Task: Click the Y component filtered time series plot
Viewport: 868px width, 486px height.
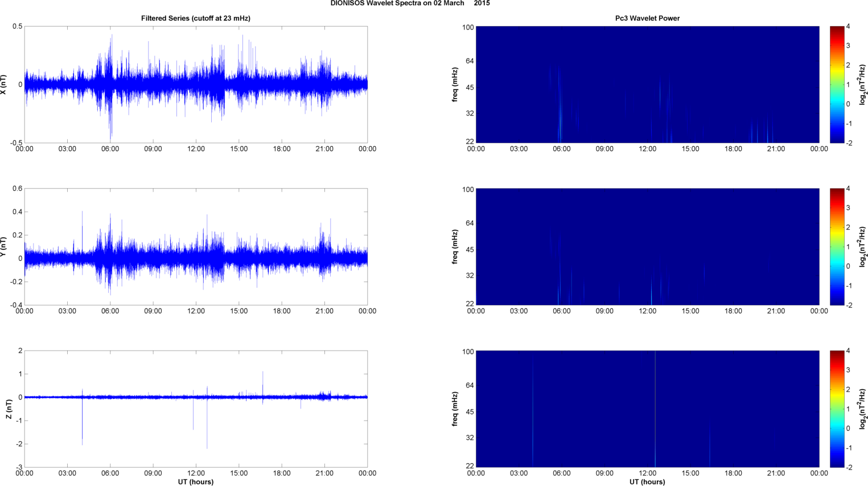Action: tap(196, 247)
